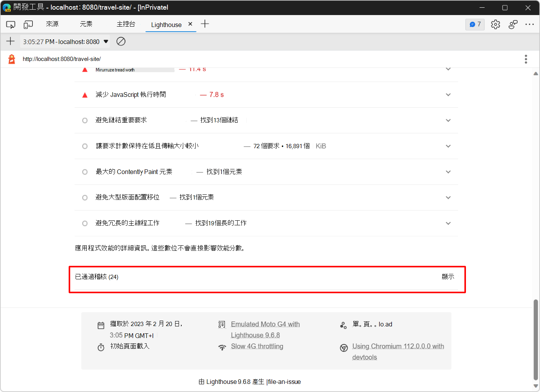This screenshot has width=540, height=392.
Task: Click the 7.8 s value
Action: coord(216,95)
